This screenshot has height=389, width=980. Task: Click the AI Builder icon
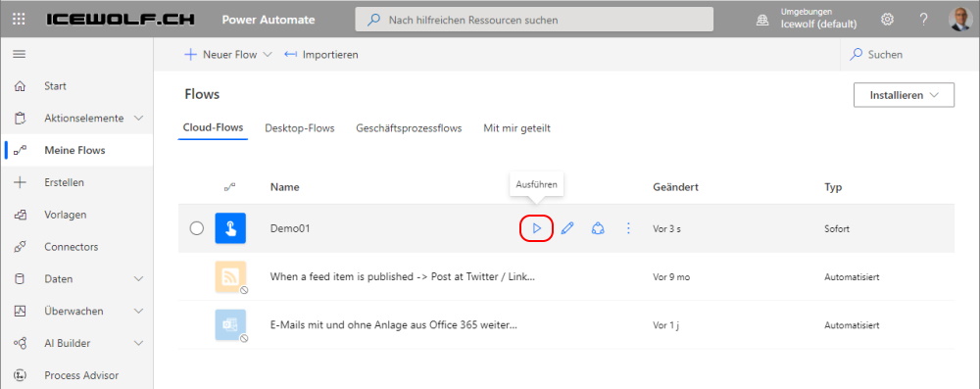(x=20, y=343)
